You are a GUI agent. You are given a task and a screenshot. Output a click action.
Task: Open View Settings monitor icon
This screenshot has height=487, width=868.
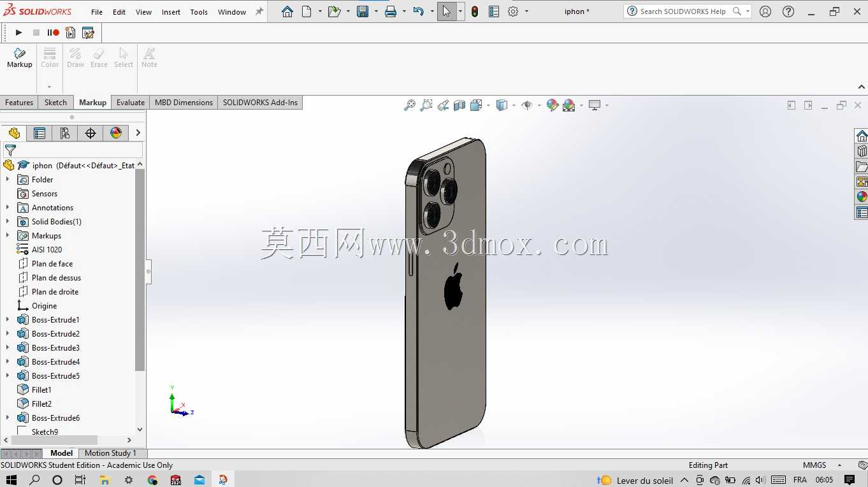click(x=595, y=105)
